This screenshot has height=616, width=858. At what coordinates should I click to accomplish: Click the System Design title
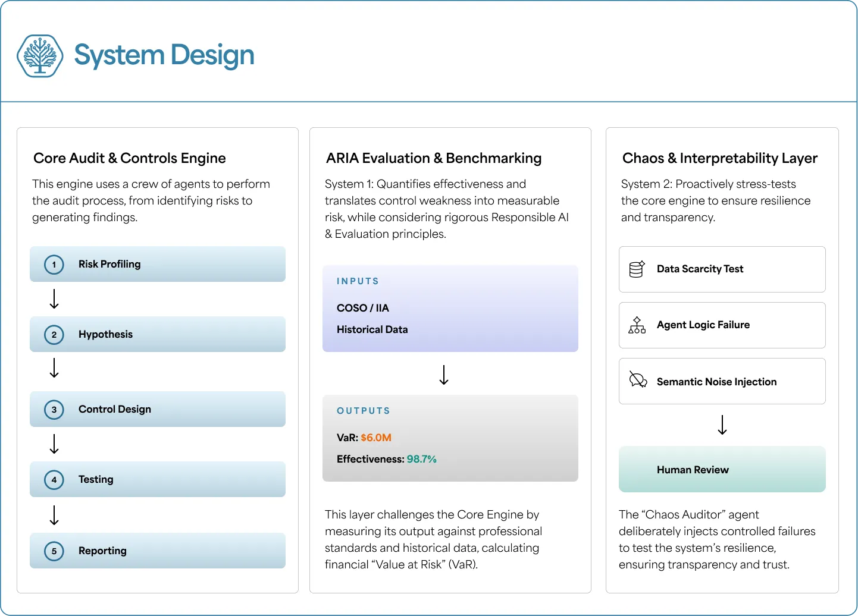(x=164, y=55)
